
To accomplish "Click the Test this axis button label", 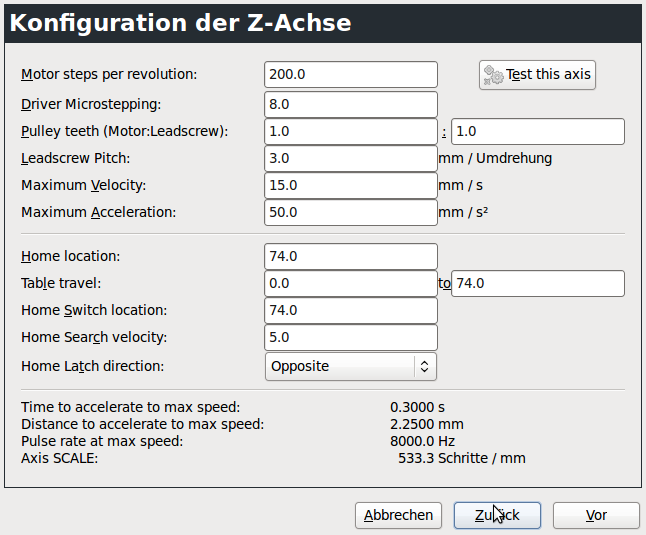I will [549, 75].
